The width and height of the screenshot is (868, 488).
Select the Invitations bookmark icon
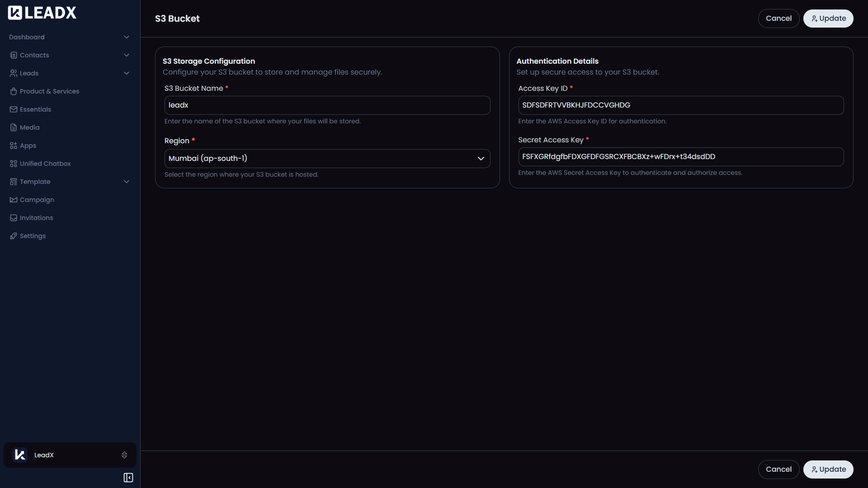(x=14, y=217)
